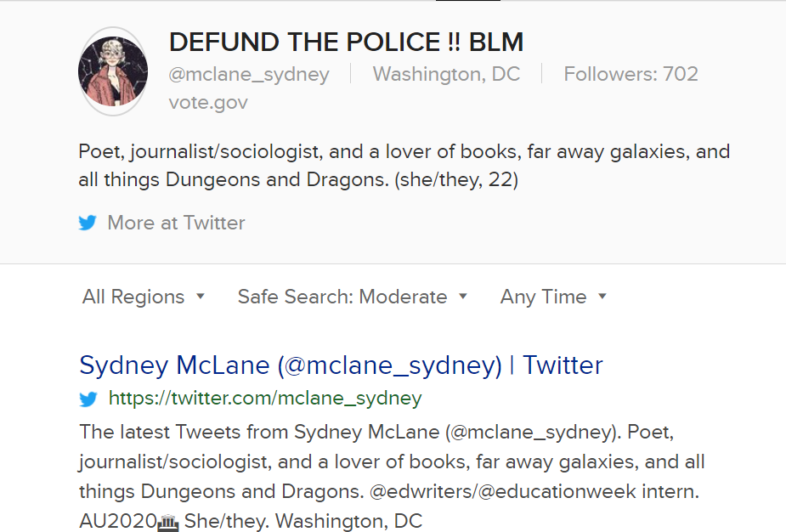The image size is (786, 532).
Task: Click the Followers: 702 count
Action: 630,74
